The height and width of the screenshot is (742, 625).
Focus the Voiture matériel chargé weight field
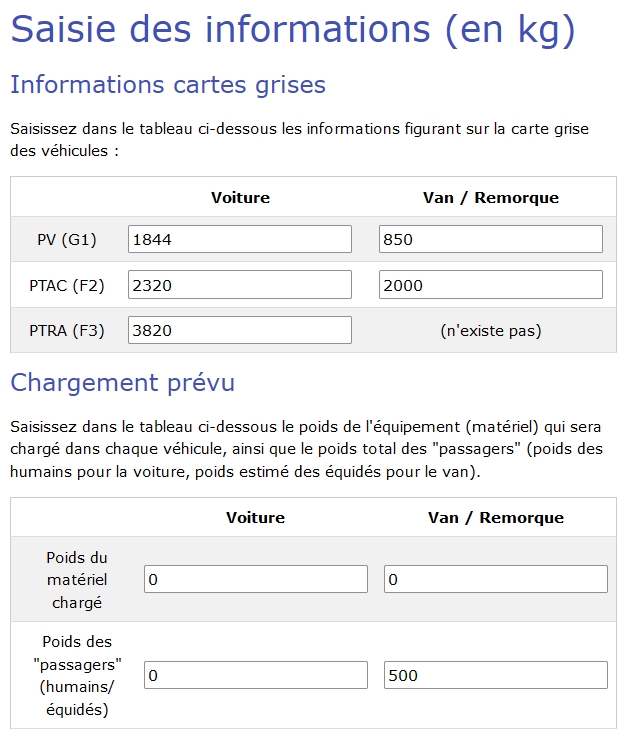point(256,579)
